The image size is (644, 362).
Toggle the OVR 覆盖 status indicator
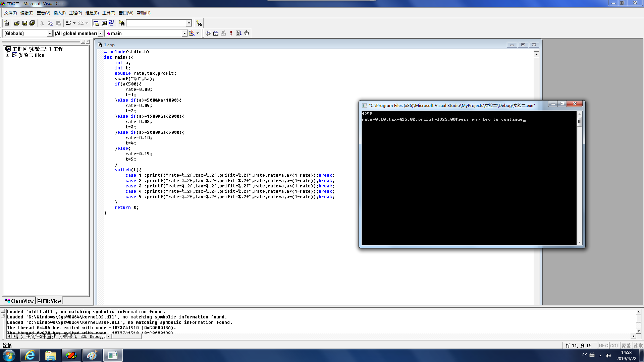tap(626, 346)
